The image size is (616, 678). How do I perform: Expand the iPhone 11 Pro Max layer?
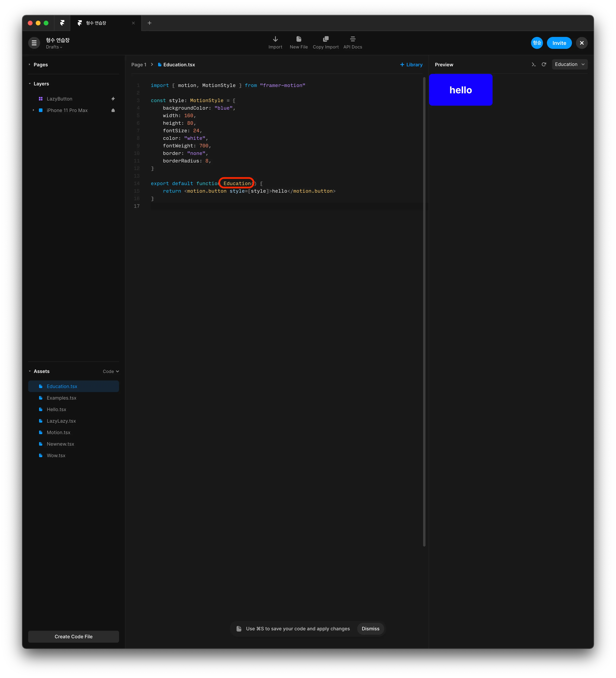(x=33, y=110)
